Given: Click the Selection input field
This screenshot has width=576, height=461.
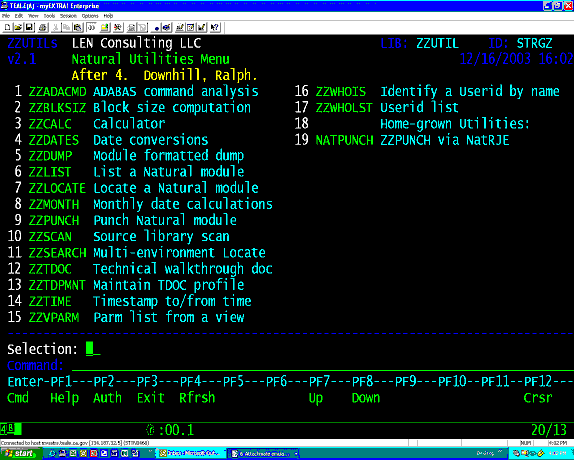Looking at the screenshot, I should pyautogui.click(x=93, y=349).
